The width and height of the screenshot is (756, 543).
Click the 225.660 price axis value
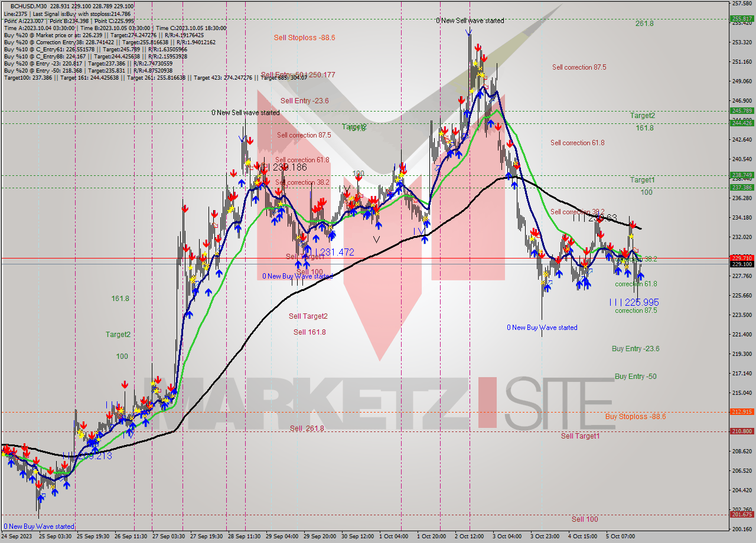pyautogui.click(x=742, y=295)
